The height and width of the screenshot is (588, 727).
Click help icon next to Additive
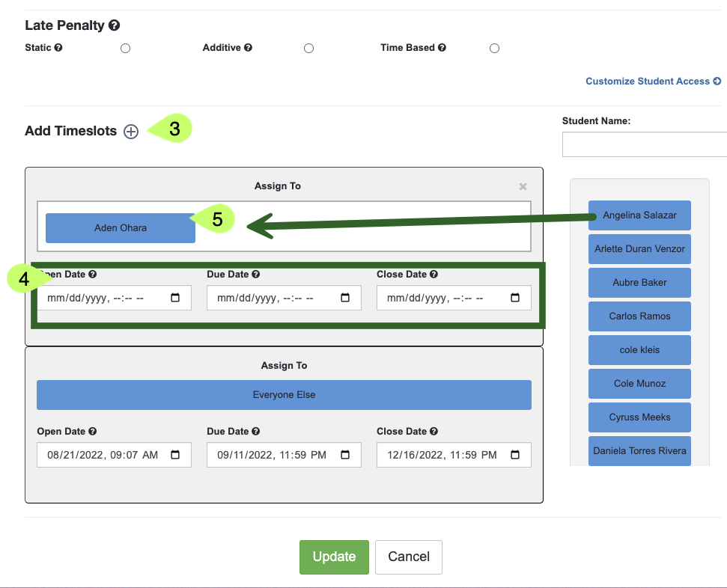click(x=248, y=48)
